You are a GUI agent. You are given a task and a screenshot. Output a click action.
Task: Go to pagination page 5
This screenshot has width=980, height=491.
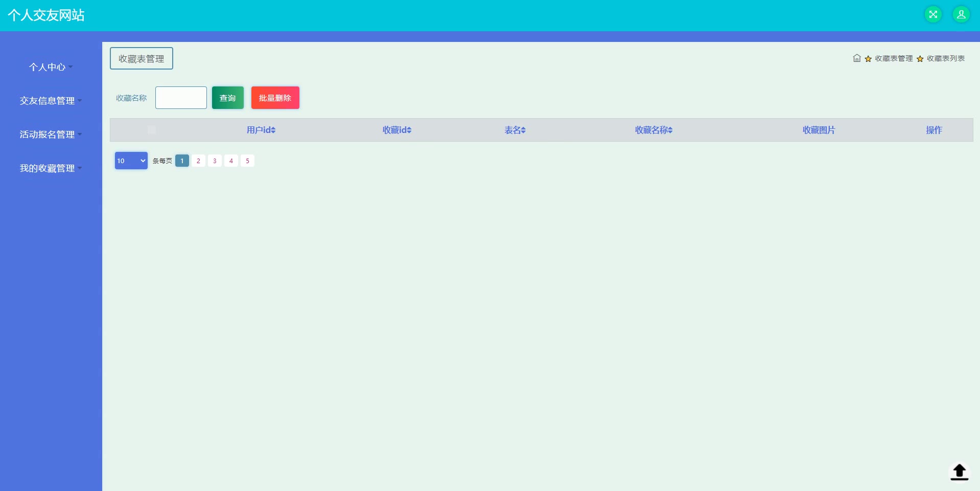[x=247, y=161]
